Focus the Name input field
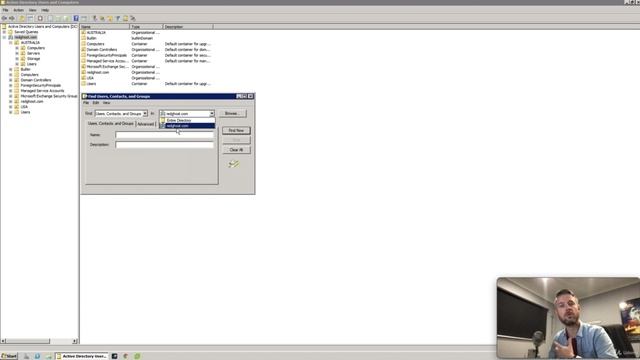 coord(164,135)
